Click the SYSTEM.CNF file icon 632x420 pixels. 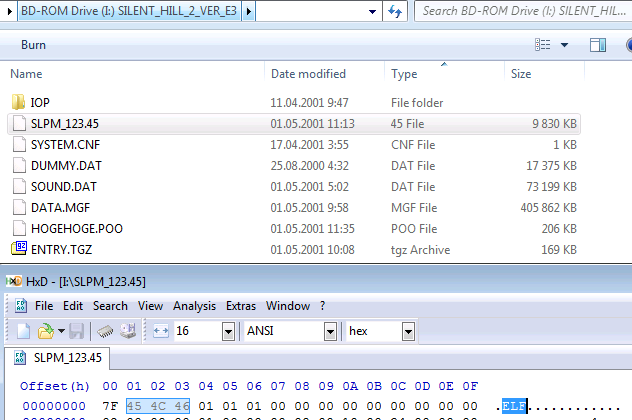pyautogui.click(x=19, y=144)
